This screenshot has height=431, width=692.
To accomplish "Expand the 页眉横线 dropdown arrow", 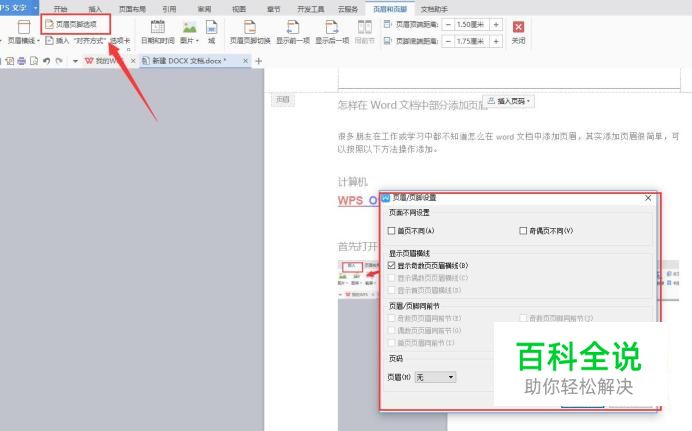I will [38, 41].
